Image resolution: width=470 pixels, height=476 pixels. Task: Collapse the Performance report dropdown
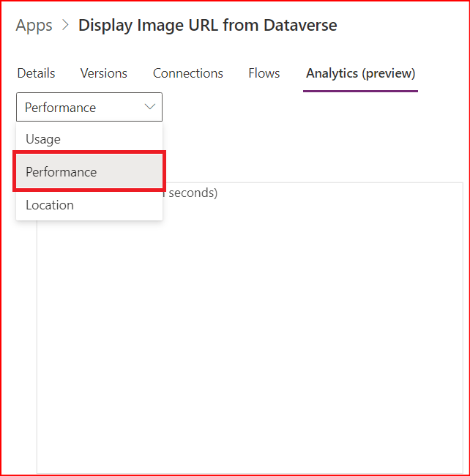tap(89, 107)
